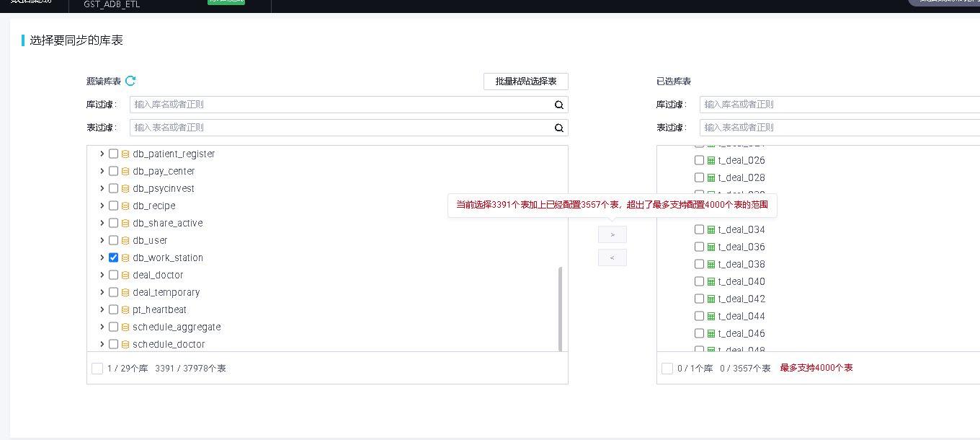Expand the db_pay_center node
Screen dimensions: 980x440
102,171
